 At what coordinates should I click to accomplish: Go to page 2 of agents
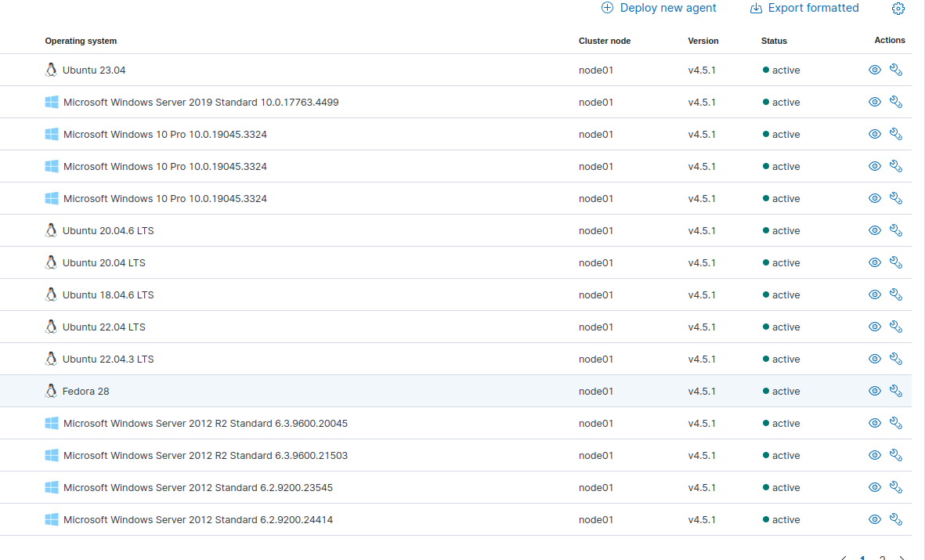(x=882, y=558)
